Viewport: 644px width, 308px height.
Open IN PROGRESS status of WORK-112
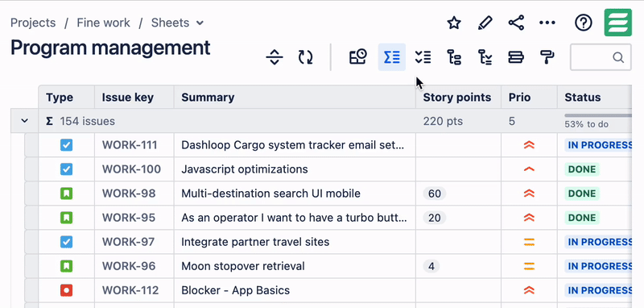tap(598, 290)
